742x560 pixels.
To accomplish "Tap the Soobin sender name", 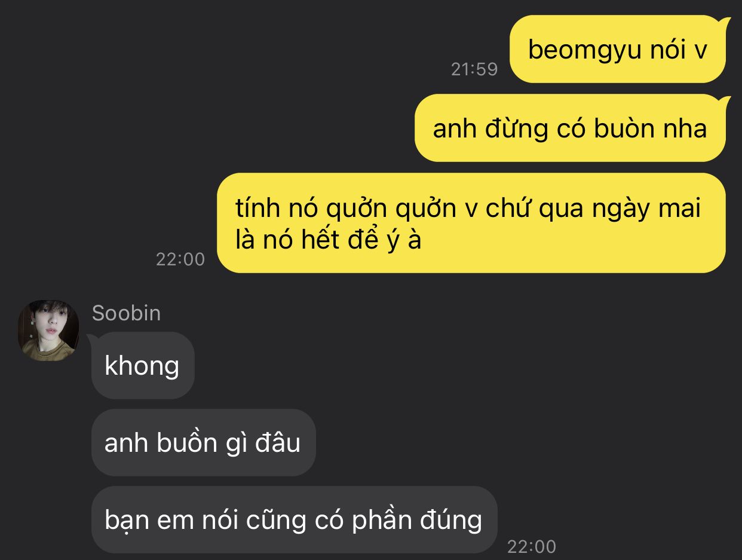I will coord(126,313).
